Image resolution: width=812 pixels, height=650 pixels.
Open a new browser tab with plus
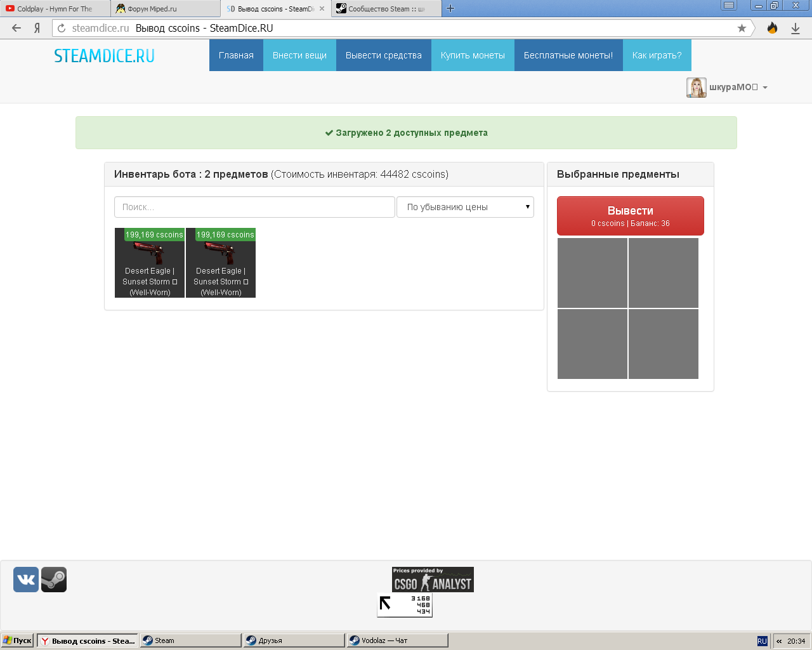[x=450, y=8]
